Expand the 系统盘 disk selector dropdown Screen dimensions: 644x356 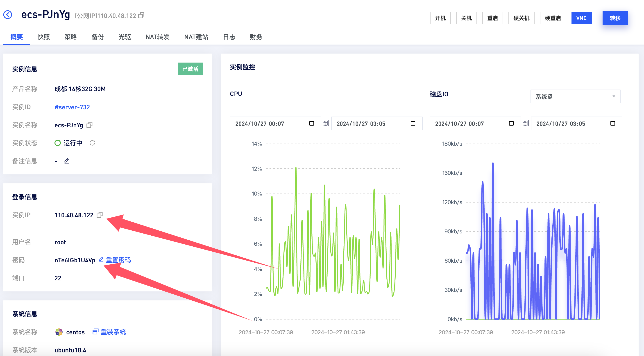click(x=575, y=97)
